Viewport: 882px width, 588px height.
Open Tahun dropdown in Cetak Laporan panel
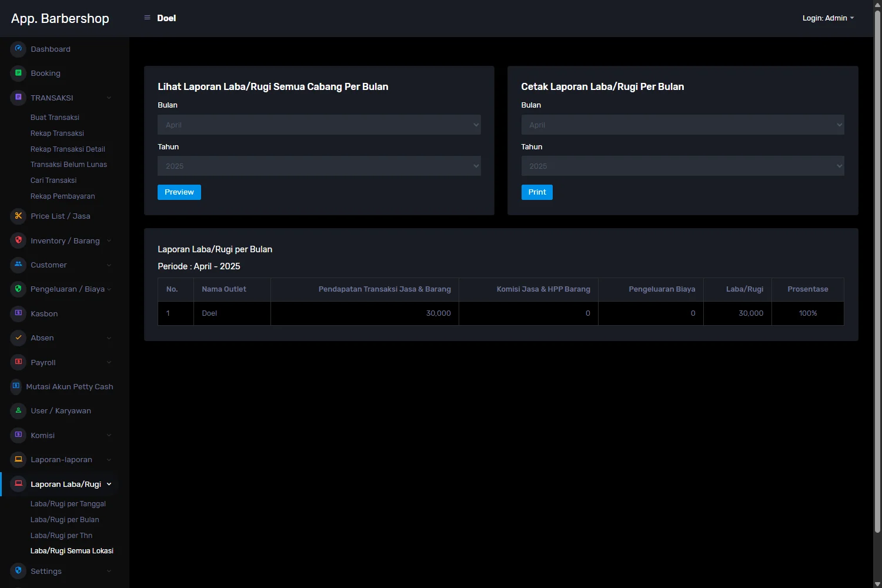coord(683,166)
